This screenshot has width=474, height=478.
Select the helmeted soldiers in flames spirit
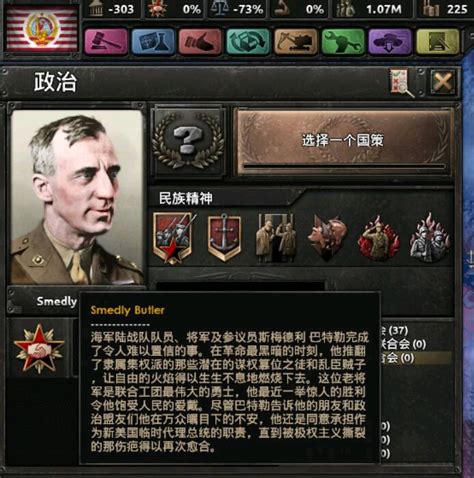[430, 238]
